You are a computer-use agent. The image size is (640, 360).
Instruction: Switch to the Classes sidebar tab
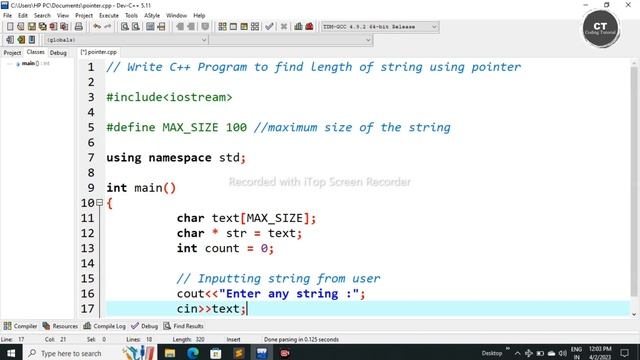tap(36, 52)
